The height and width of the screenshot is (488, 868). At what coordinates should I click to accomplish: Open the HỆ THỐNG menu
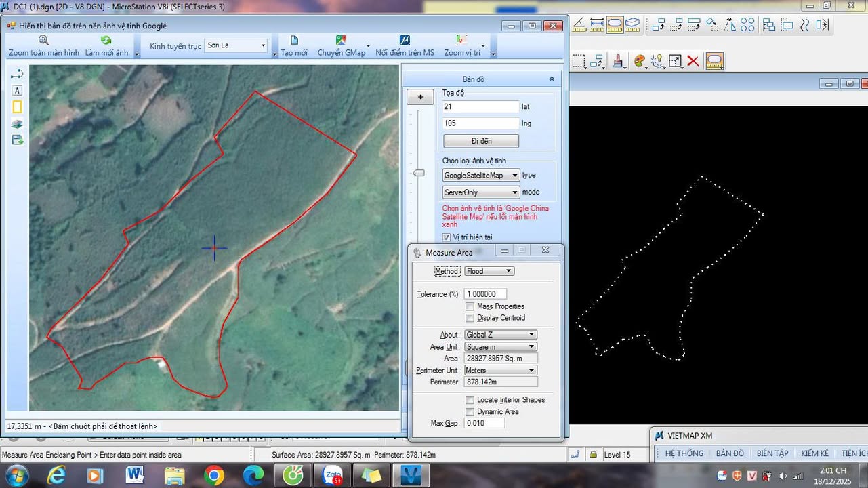(x=684, y=453)
